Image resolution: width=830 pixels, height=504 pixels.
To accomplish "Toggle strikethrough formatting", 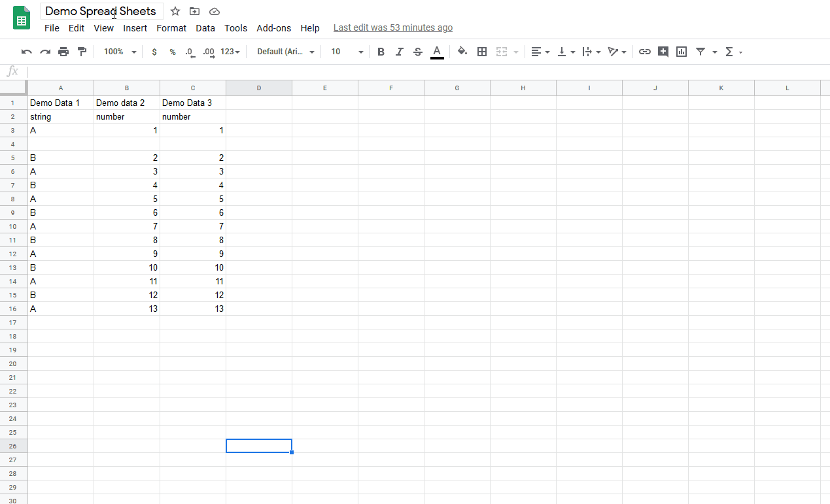I will 418,52.
